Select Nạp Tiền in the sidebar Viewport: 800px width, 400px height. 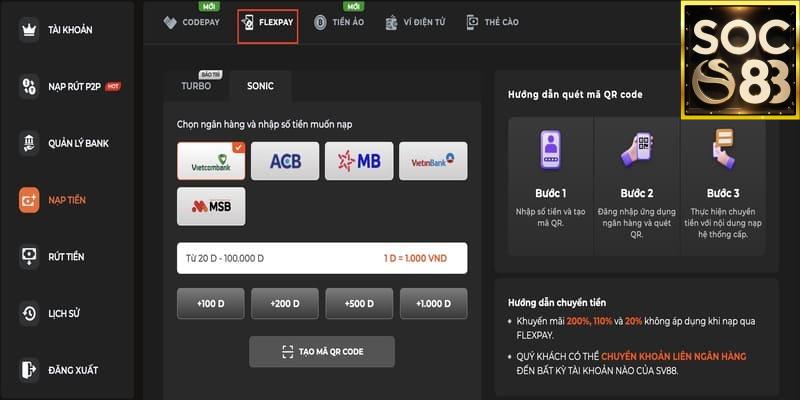click(x=67, y=200)
